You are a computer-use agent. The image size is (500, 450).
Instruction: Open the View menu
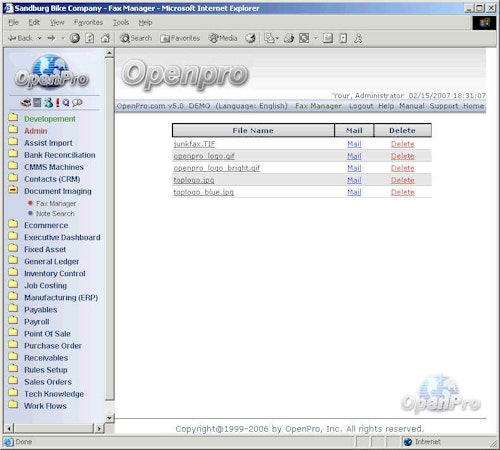pyautogui.click(x=57, y=22)
